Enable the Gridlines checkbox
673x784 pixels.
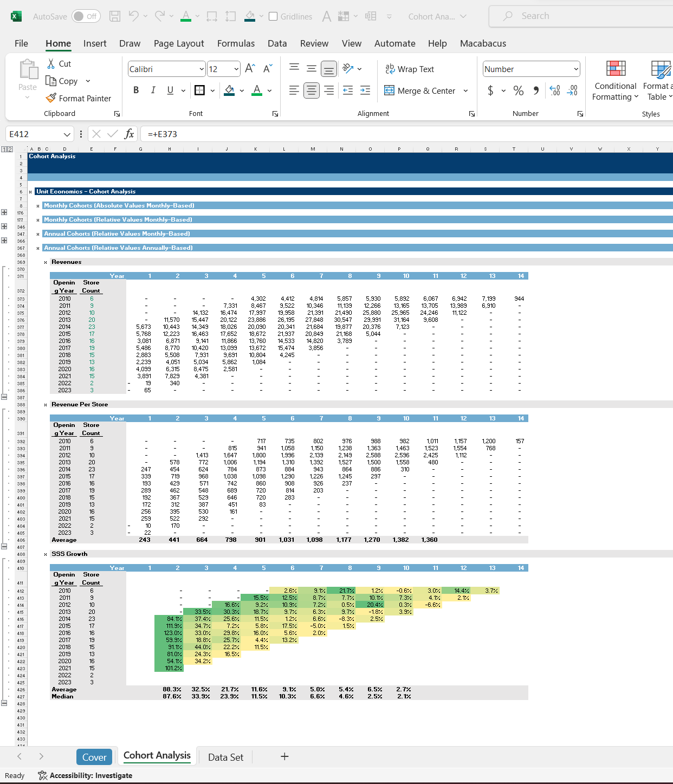click(274, 16)
